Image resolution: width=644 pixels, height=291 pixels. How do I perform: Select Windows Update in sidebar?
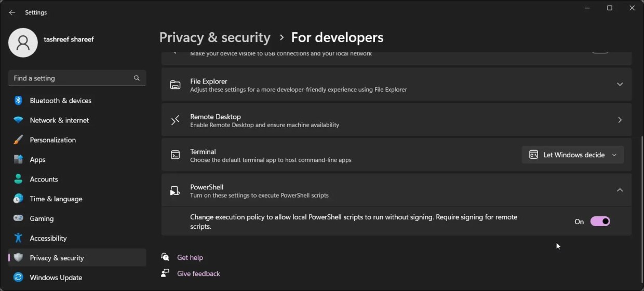[x=77, y=278]
